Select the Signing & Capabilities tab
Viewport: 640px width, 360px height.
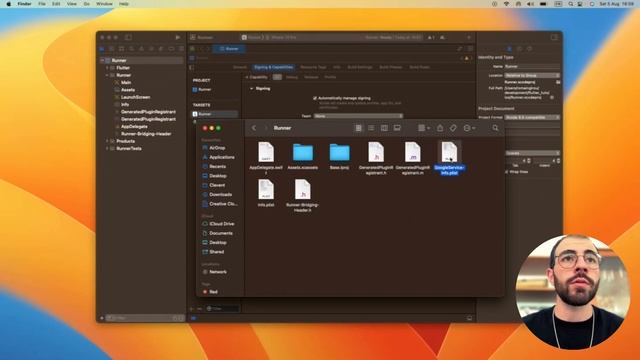click(x=273, y=67)
